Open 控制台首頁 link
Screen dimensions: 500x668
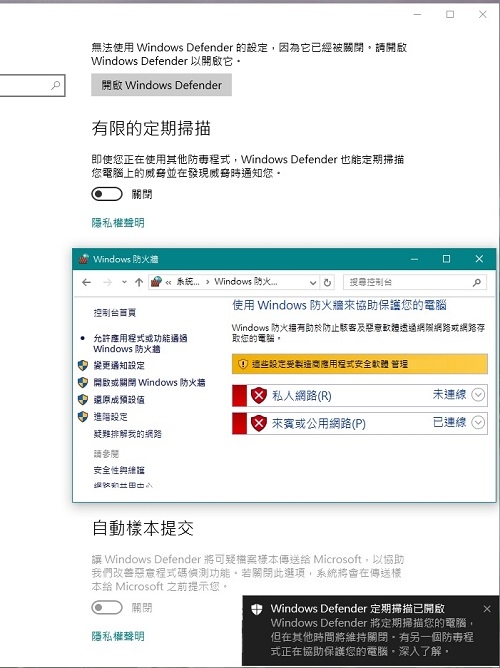(115, 313)
